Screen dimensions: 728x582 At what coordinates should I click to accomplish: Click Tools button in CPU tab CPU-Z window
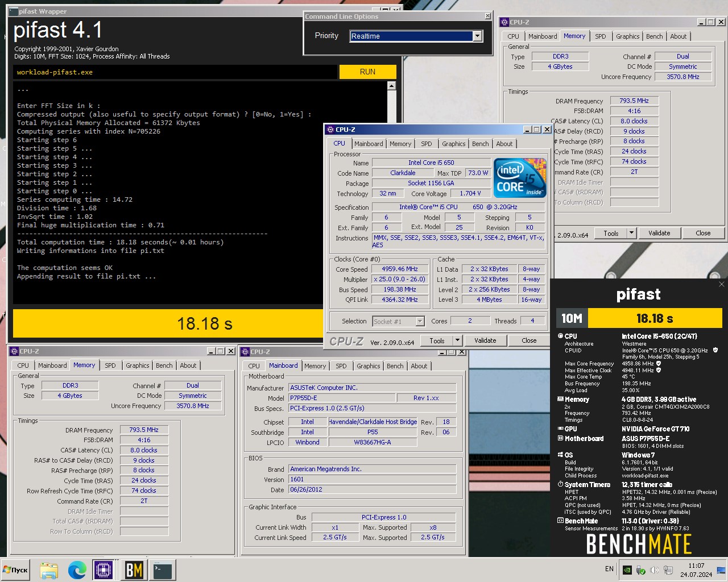click(x=437, y=340)
